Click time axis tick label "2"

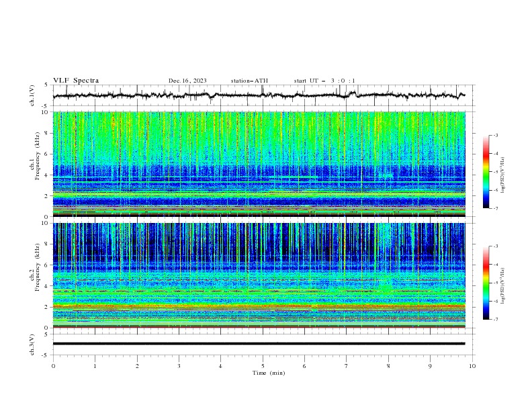[x=137, y=366]
